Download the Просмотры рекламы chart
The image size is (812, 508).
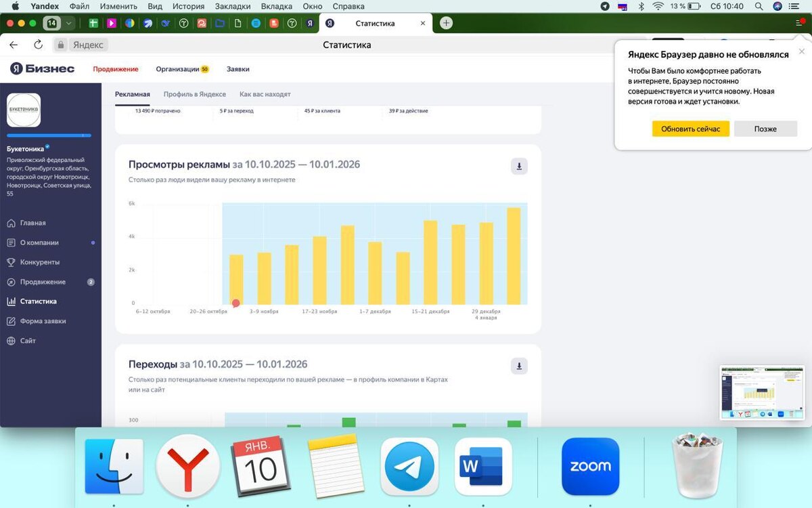point(519,167)
